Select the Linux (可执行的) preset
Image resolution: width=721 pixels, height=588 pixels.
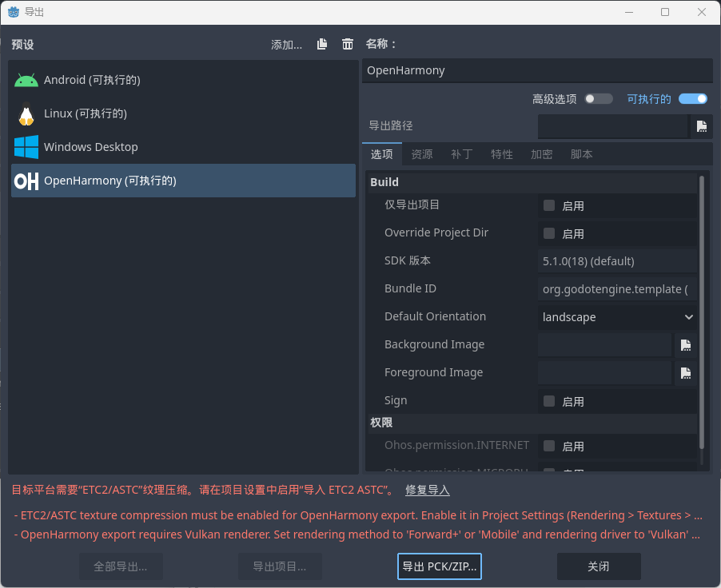[x=184, y=113]
